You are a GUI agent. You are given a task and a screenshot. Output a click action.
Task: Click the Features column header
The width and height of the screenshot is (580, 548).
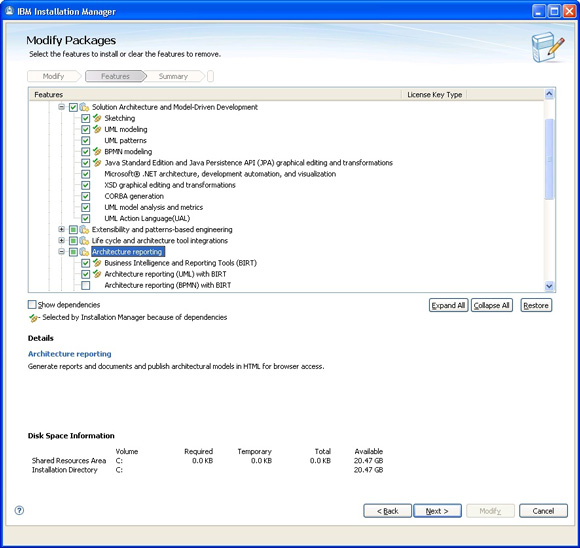click(215, 95)
